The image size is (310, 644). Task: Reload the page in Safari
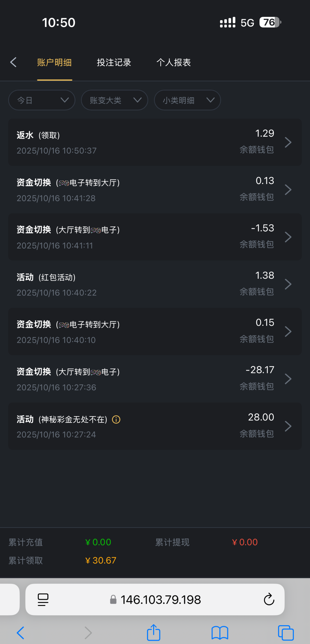pyautogui.click(x=269, y=599)
